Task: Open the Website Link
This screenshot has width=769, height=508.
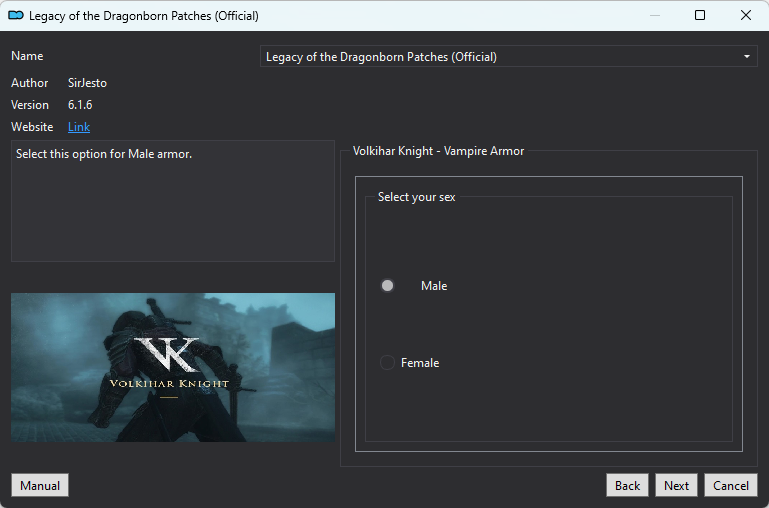Action: (x=79, y=127)
